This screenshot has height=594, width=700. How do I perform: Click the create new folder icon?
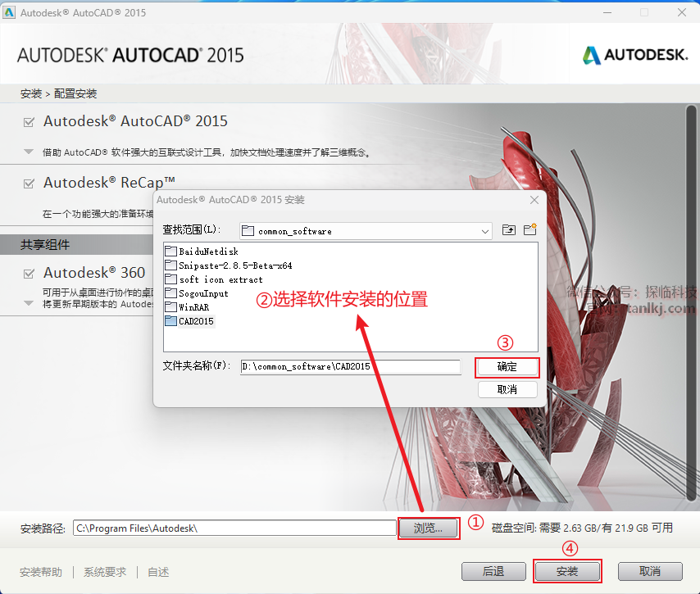[530, 229]
